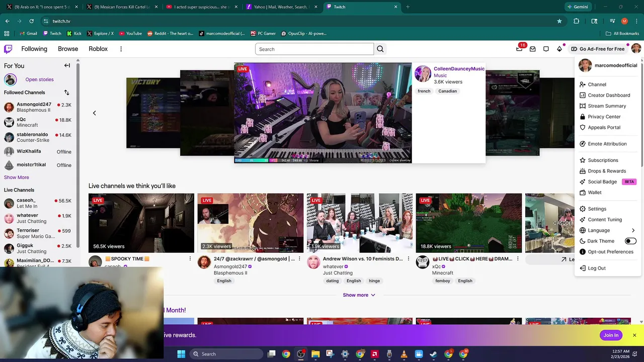Open Privacy Center menu item
Viewport: 644px width, 362px height.
coord(608,117)
